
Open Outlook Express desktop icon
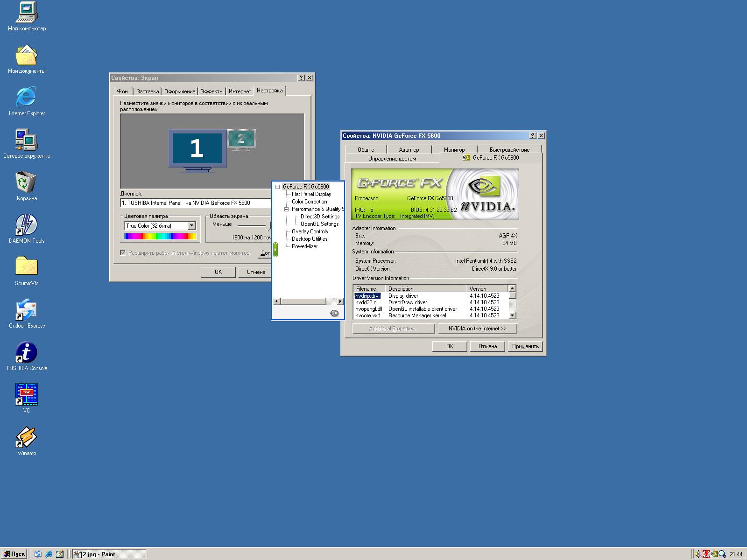27,310
